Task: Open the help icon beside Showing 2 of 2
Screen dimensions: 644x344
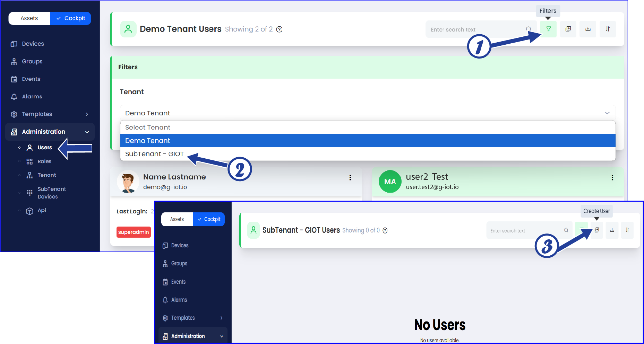Action: [x=279, y=29]
